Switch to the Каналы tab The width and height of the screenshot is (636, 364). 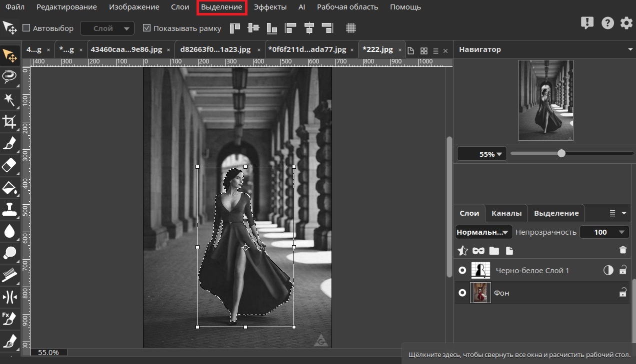click(x=506, y=213)
